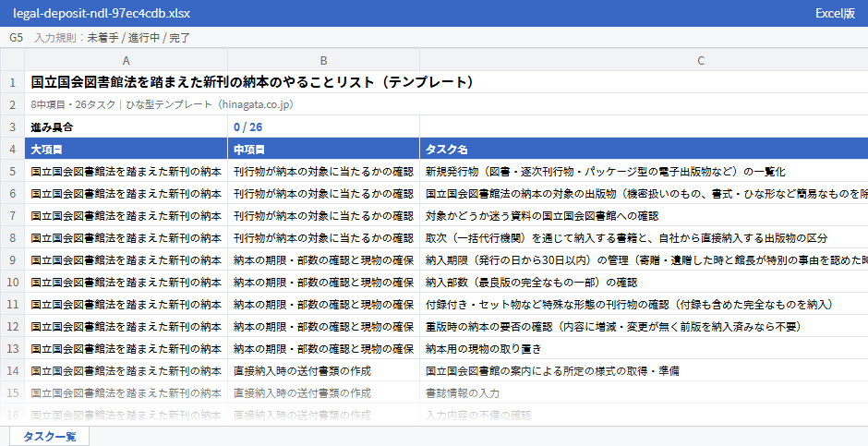Image resolution: width=868 pixels, height=446 pixels.
Task: Click task cell 書誌情報の入力
Action: 644,392
